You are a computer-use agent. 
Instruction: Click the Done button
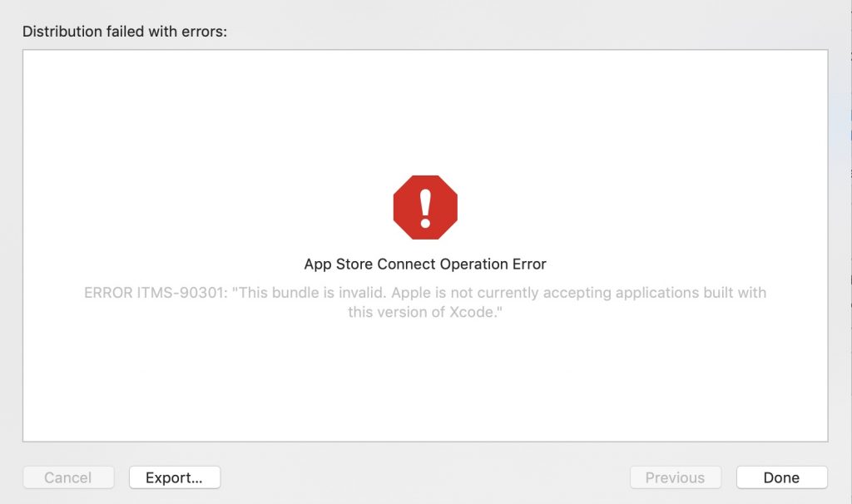781,477
